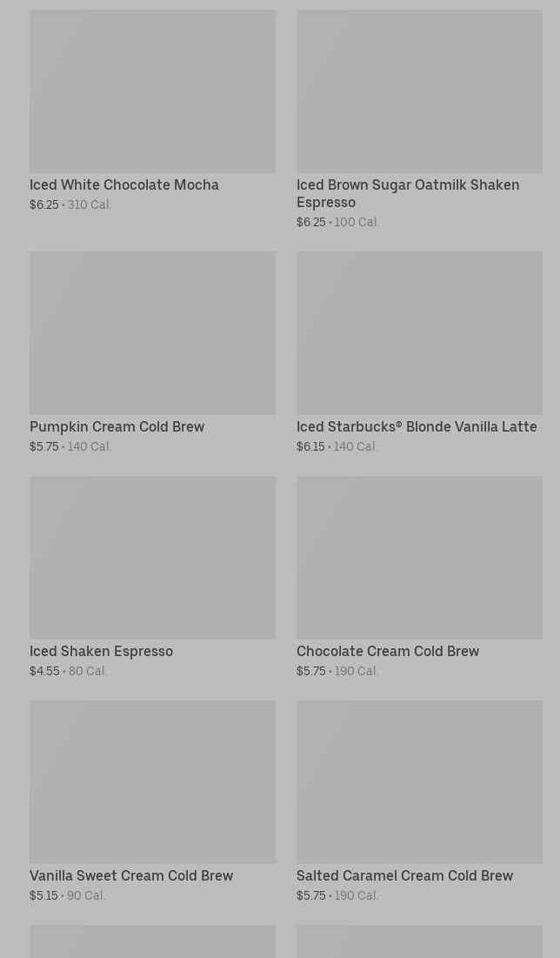Select the Chocolate Cream Cold Brew title
Screen dimensions: 560x958
[388, 652]
